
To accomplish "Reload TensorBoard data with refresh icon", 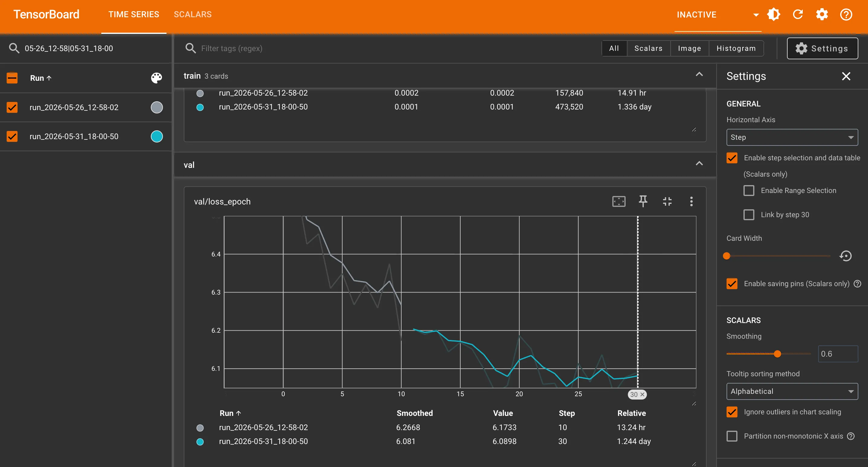I will 798,15.
